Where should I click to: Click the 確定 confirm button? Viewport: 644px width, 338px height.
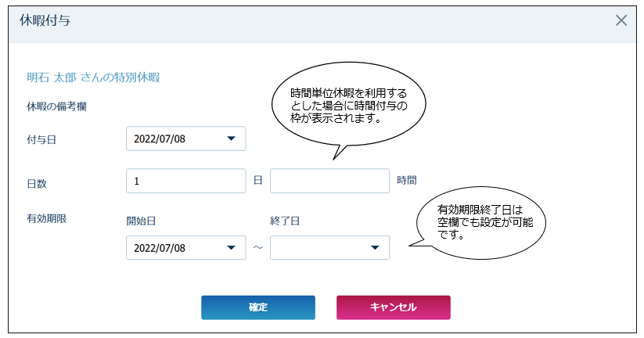(x=258, y=307)
